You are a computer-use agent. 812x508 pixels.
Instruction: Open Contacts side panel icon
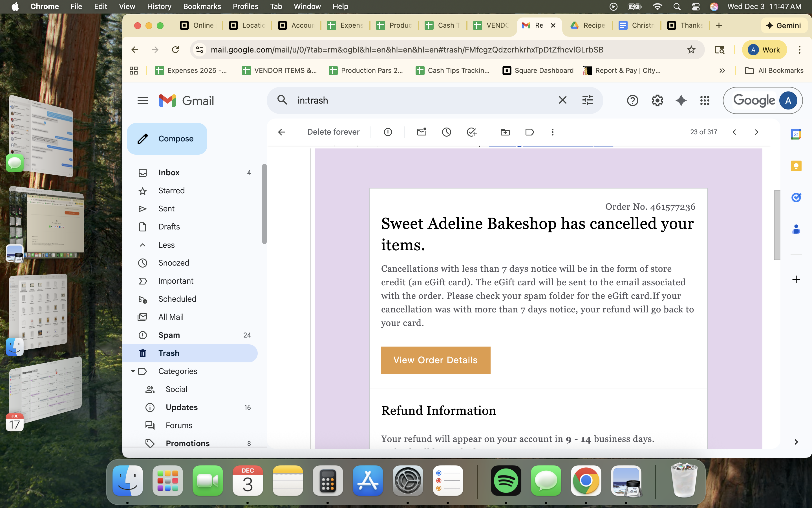[796, 229]
